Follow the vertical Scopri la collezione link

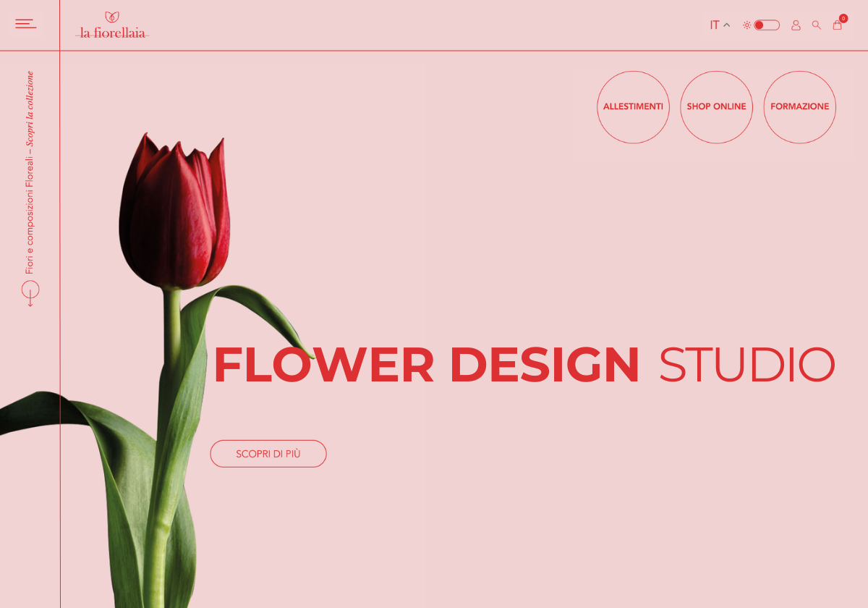(x=30, y=109)
